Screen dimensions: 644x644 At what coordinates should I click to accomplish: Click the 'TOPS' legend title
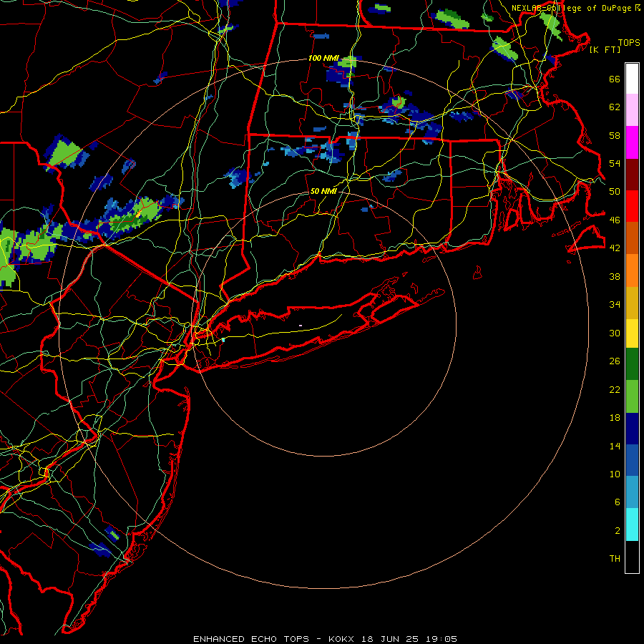coord(629,43)
